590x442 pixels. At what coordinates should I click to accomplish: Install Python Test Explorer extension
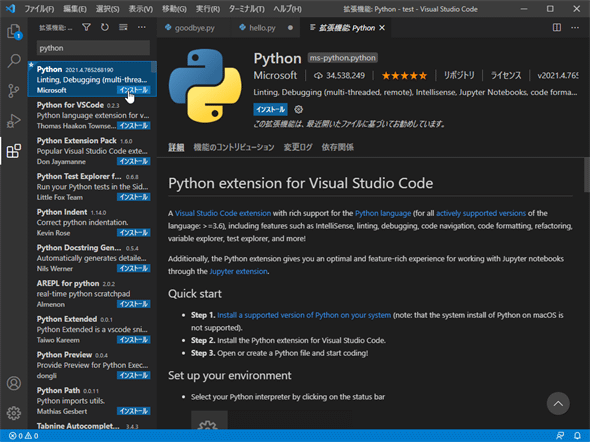(x=134, y=197)
